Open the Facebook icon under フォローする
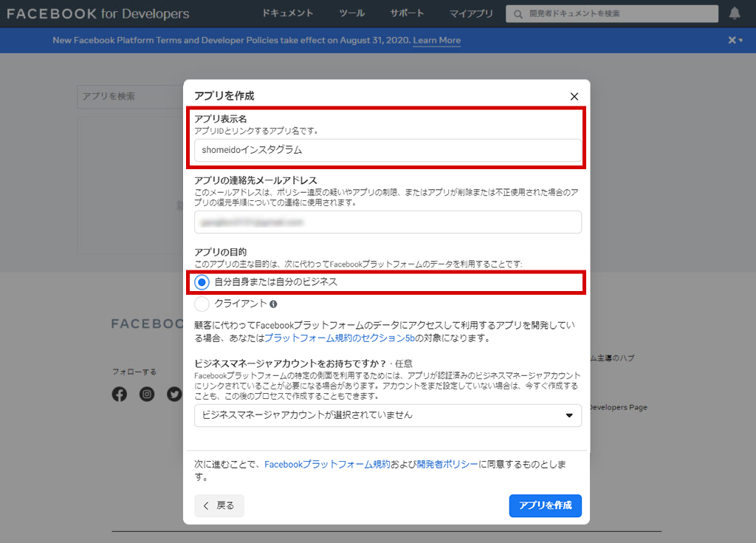 point(120,395)
